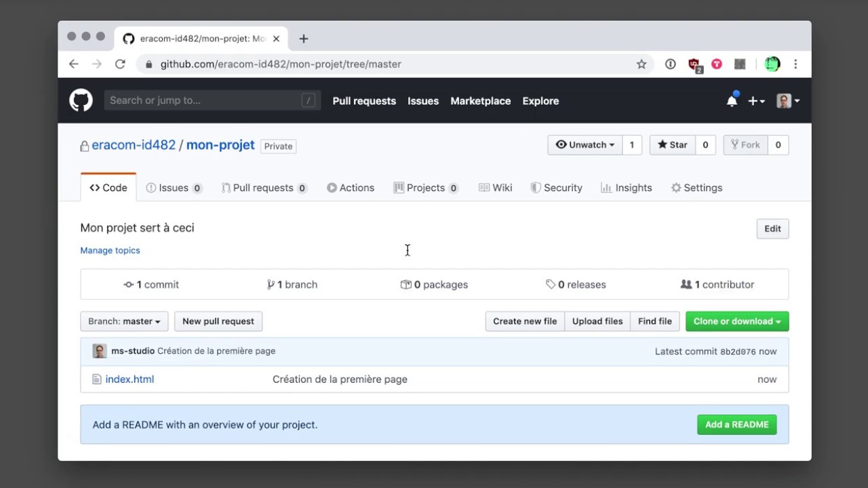Open the Settings tab
The image size is (868, 488).
click(x=696, y=188)
